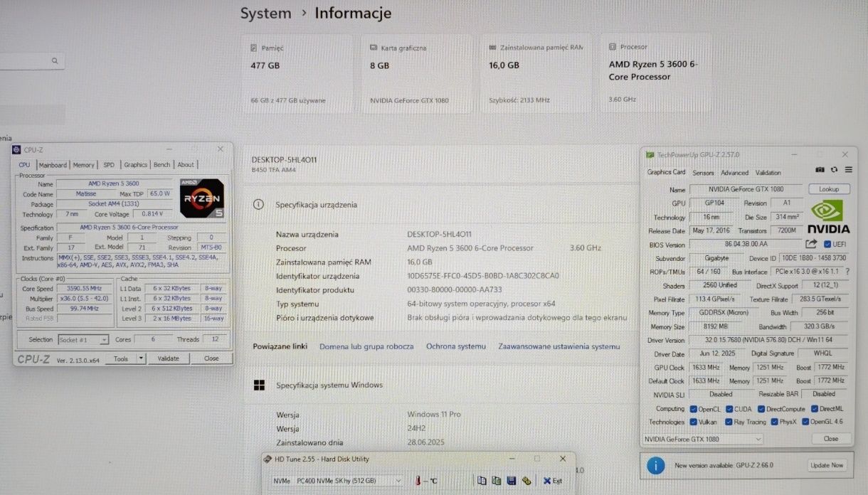Switch to the Memory tab in CPU-Z
This screenshot has width=868, height=495.
[x=83, y=164]
